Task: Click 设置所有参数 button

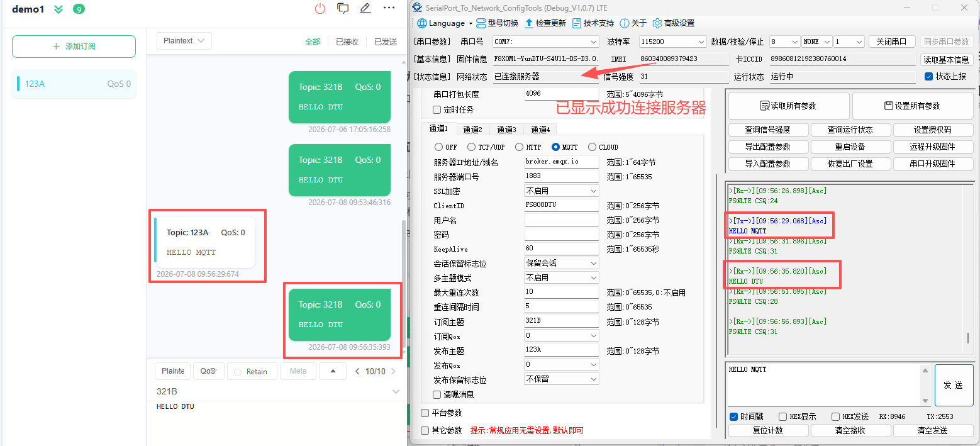Action: click(x=912, y=106)
